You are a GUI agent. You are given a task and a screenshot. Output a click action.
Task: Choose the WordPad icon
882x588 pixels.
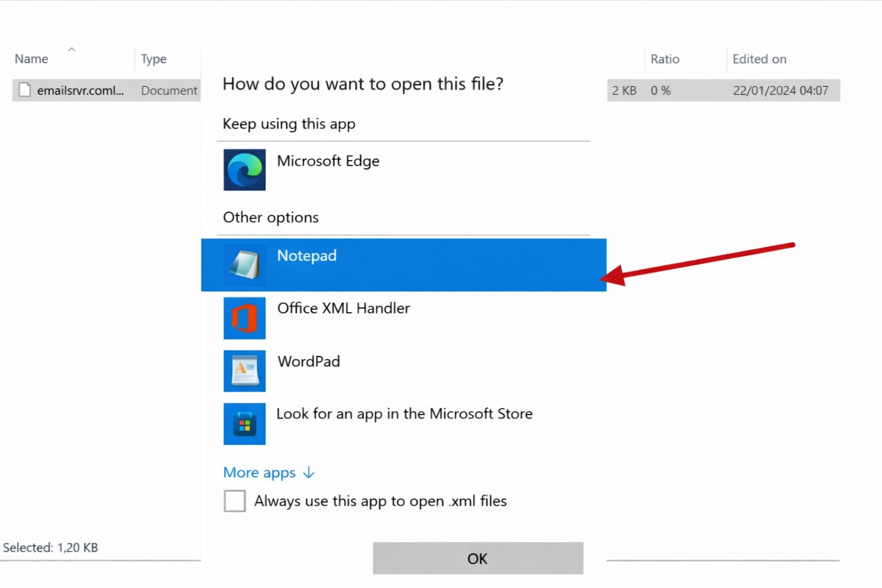[x=245, y=371]
